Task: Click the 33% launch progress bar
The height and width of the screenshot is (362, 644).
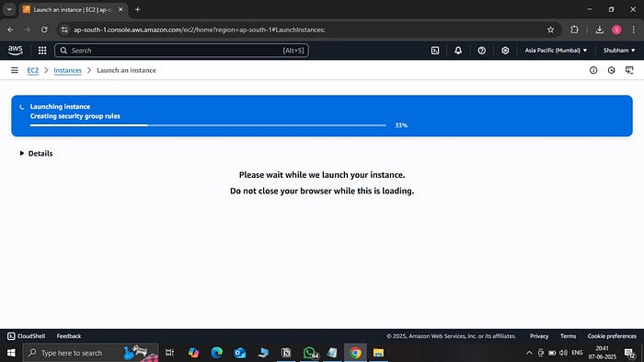Action: tap(208, 125)
